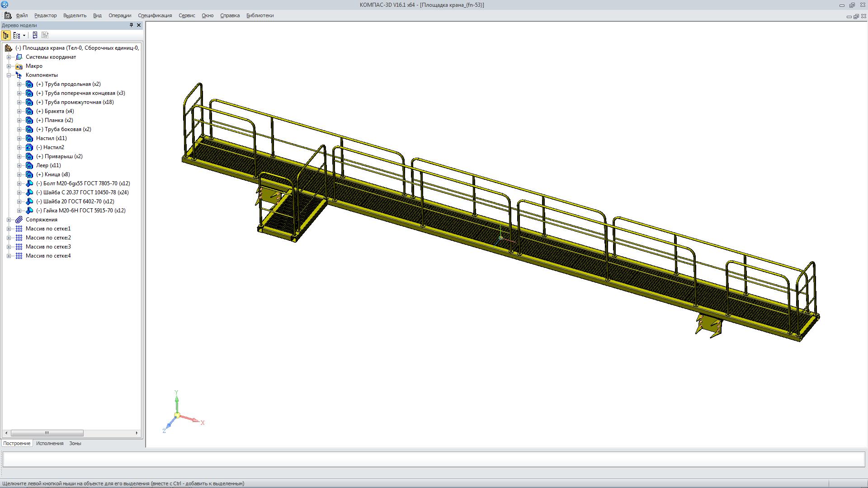Viewport: 868px width, 488px height.
Task: Open the tree composition dropdown arrow
Action: coord(24,35)
